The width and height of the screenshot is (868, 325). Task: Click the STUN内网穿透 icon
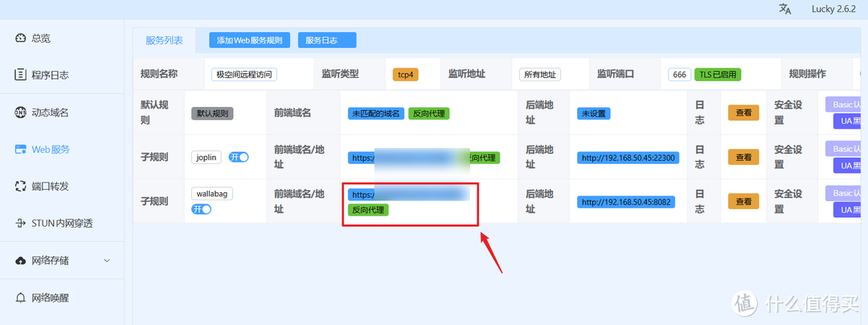tap(20, 224)
